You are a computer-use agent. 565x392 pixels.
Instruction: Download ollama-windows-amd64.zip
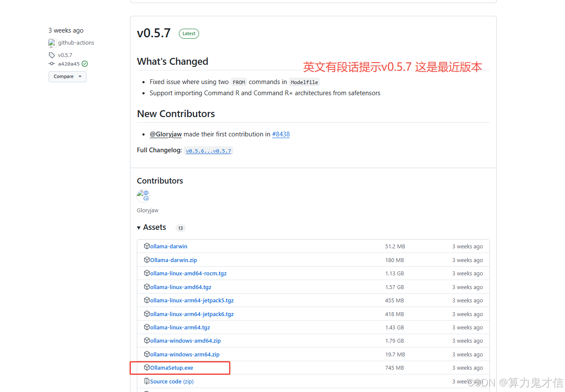(x=185, y=341)
